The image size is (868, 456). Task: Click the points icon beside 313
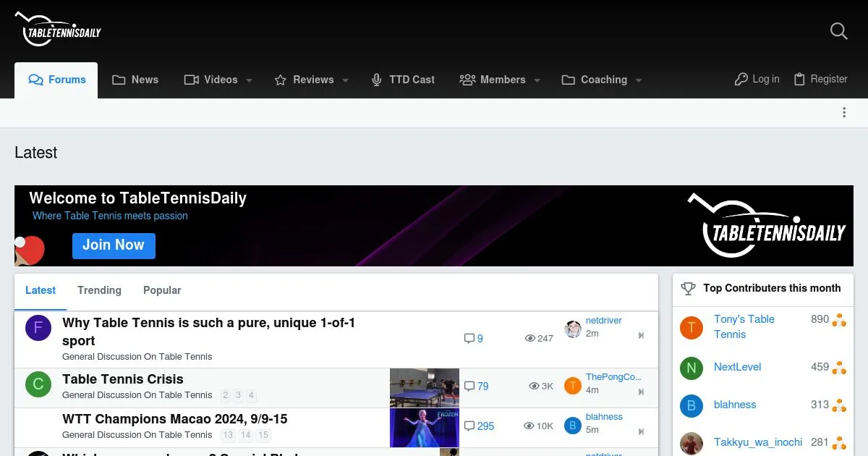839,405
